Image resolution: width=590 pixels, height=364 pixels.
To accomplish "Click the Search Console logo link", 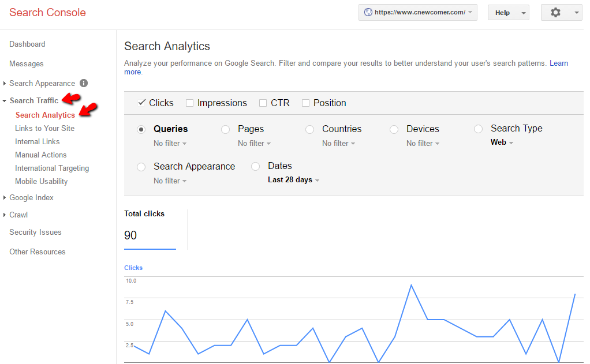I will point(47,13).
